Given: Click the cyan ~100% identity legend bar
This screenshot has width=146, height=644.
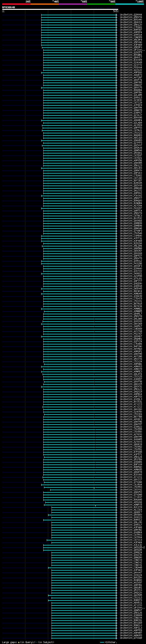Looking at the screenshot, I should point(130,4).
